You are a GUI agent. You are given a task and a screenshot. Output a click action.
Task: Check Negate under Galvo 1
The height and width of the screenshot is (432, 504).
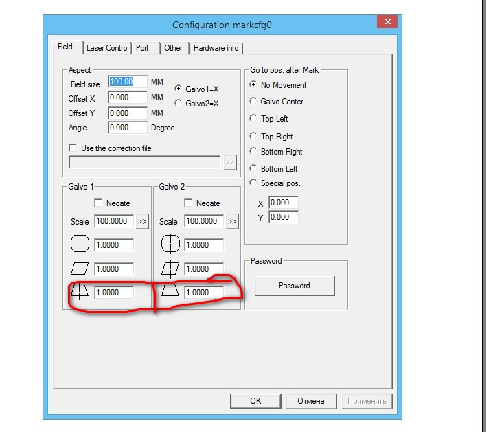pos(98,203)
